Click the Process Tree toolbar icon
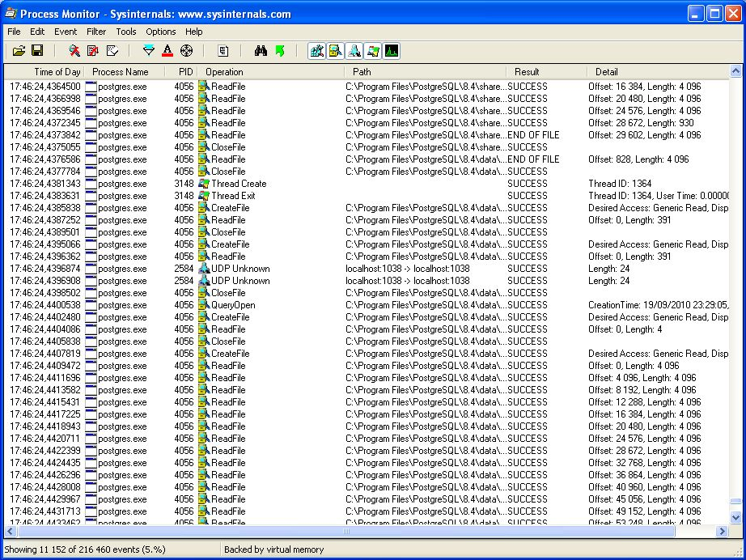Image resolution: width=746 pixels, height=560 pixels. (x=223, y=50)
